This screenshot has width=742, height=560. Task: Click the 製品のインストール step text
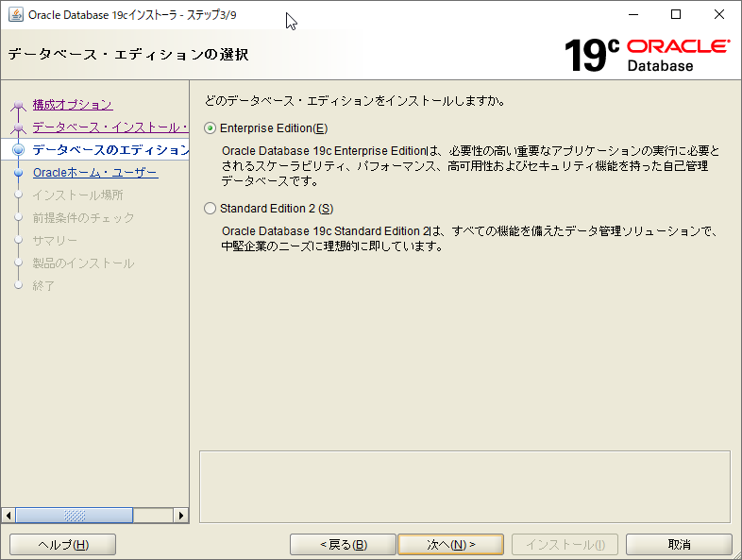[x=83, y=263]
